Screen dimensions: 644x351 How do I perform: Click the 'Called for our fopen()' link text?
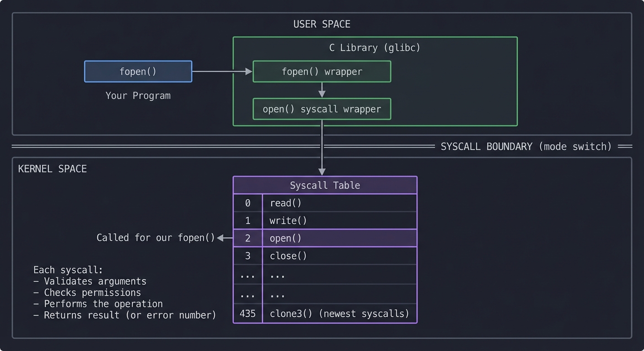[x=156, y=238]
